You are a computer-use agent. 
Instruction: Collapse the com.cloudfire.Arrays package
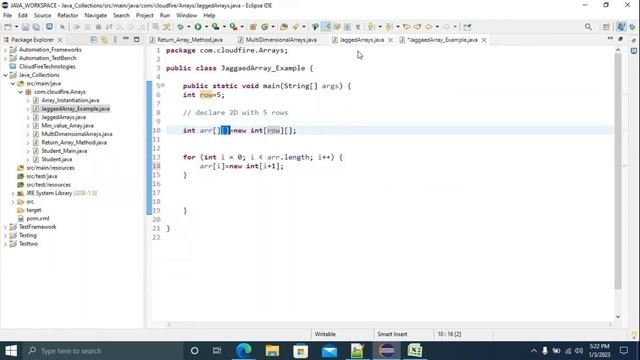(20, 92)
